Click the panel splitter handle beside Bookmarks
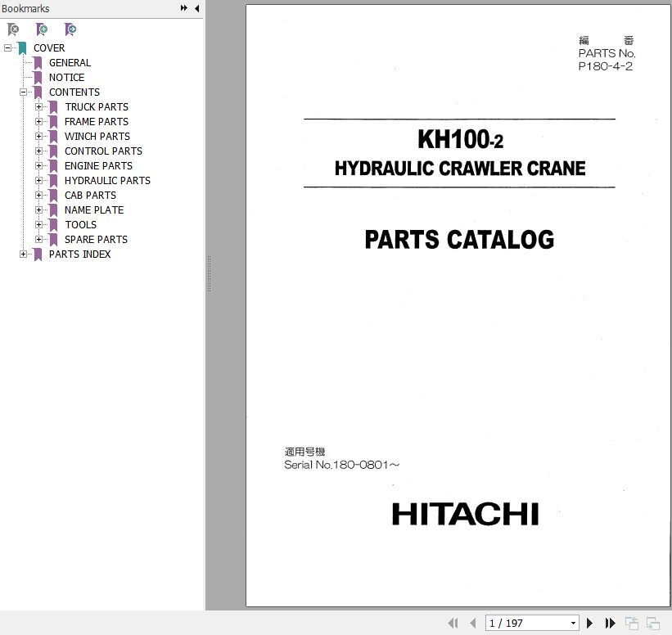The image size is (672, 635). tap(209, 274)
